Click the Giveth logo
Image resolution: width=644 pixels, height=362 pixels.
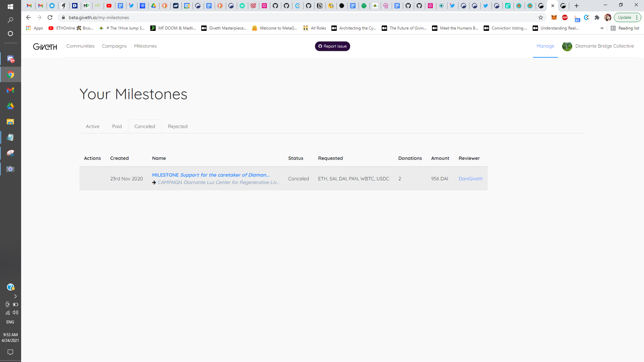(45, 46)
